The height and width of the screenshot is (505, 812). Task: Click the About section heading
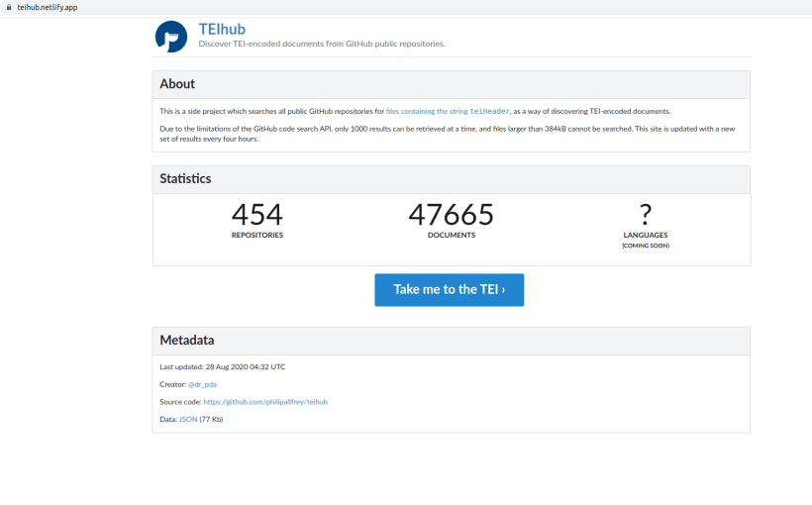(x=177, y=84)
